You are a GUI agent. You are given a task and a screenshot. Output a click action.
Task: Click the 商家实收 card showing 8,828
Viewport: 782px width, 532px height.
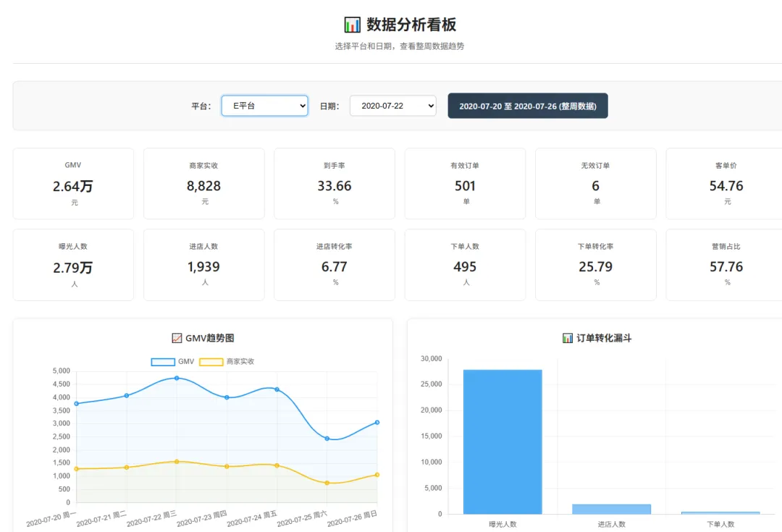(x=204, y=183)
